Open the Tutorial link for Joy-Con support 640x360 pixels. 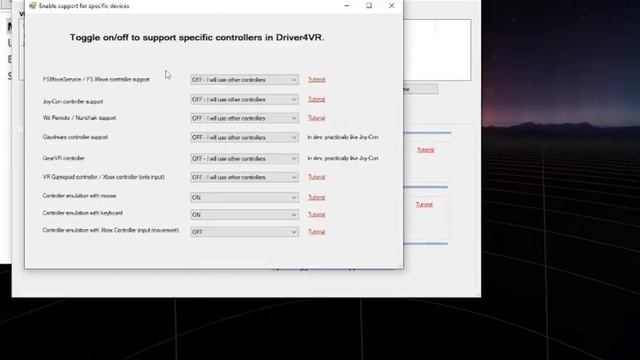(x=316, y=99)
